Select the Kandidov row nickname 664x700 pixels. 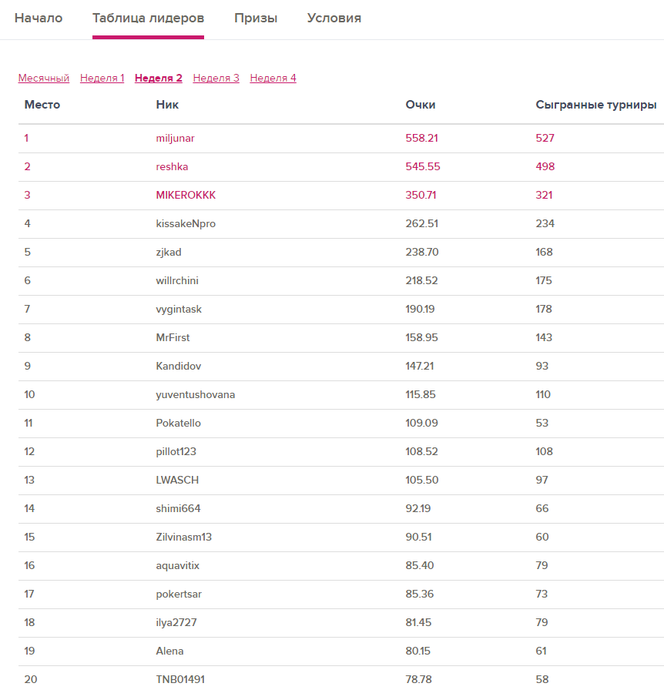pyautogui.click(x=177, y=366)
